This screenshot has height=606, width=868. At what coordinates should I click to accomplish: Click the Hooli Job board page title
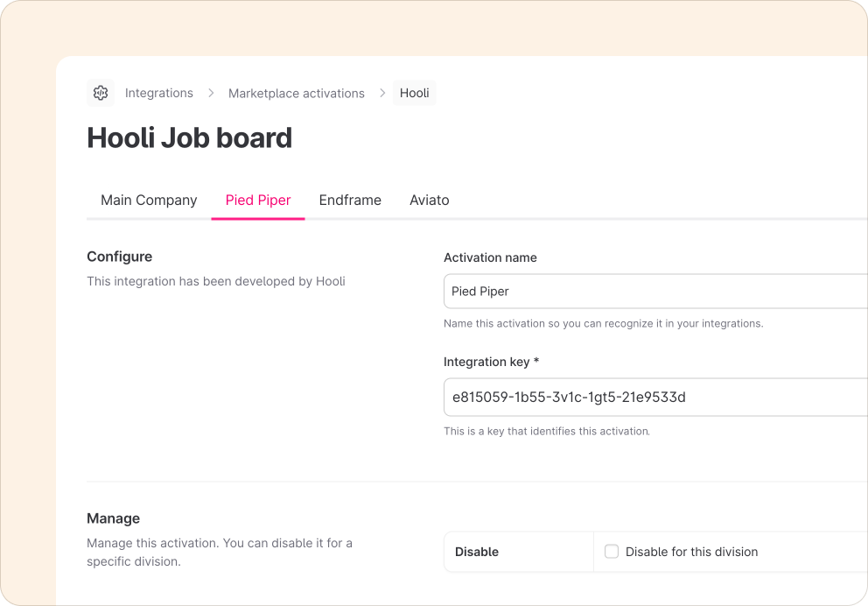(189, 138)
